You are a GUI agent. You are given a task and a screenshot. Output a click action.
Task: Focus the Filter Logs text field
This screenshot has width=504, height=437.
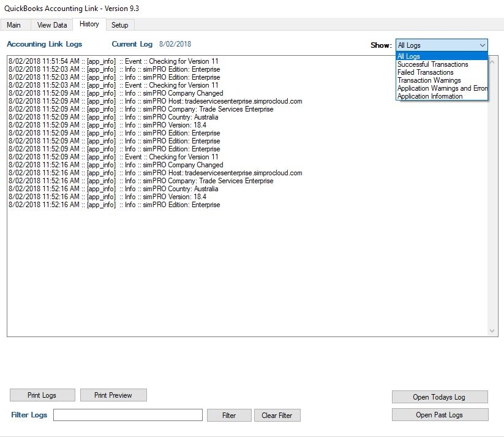[x=128, y=415]
